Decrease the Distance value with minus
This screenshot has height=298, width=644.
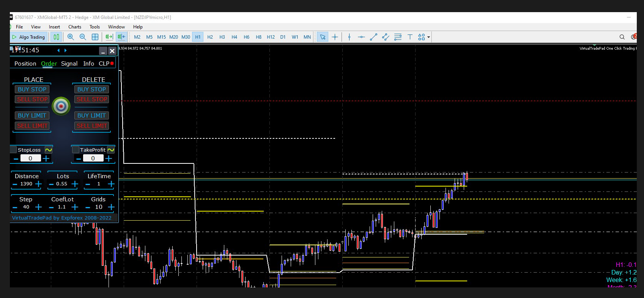(15, 184)
